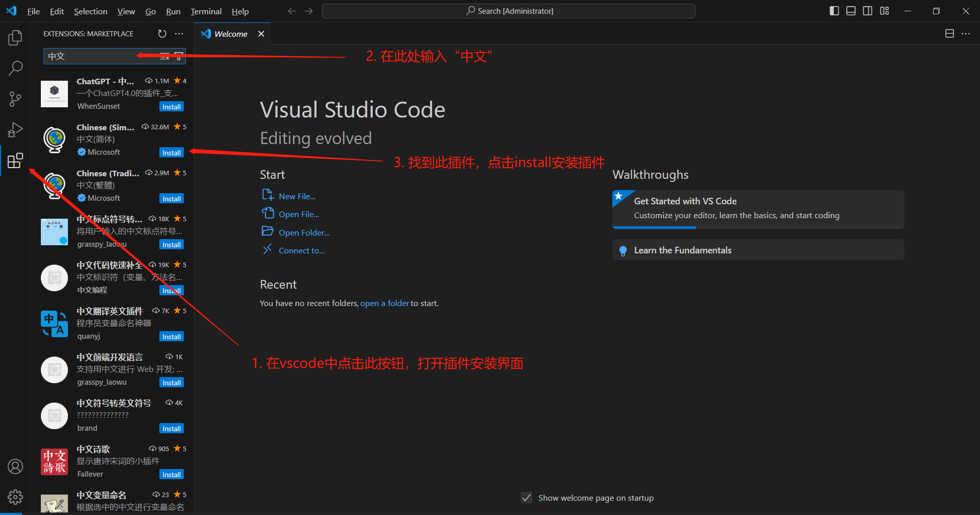Image resolution: width=980 pixels, height=515 pixels.
Task: Install the 中文诗歌 extension by Fallever
Action: (172, 475)
